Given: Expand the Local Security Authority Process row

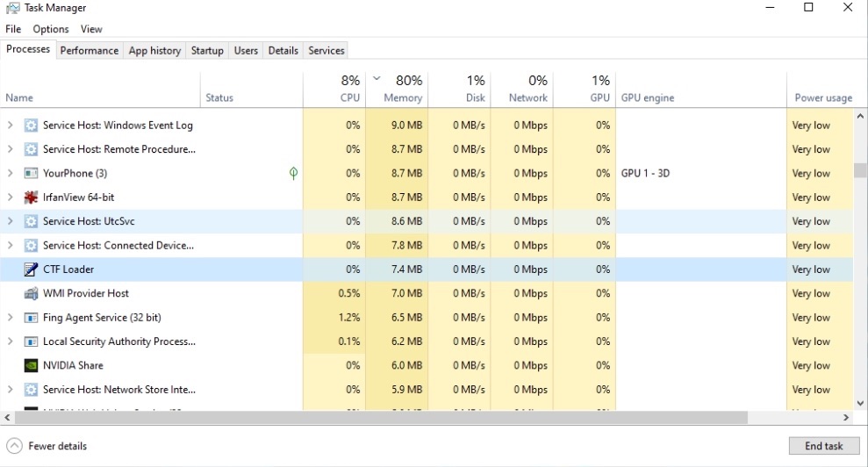Looking at the screenshot, I should pyautogui.click(x=11, y=341).
